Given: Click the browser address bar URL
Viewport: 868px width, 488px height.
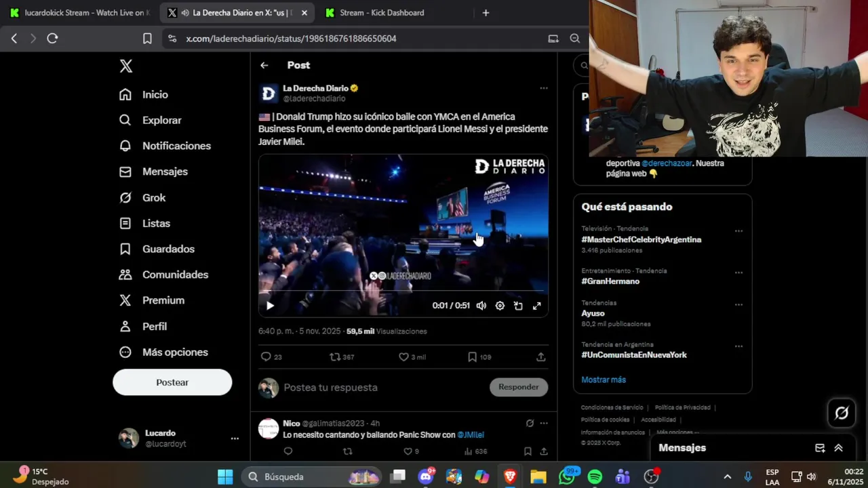Looking at the screenshot, I should point(292,39).
